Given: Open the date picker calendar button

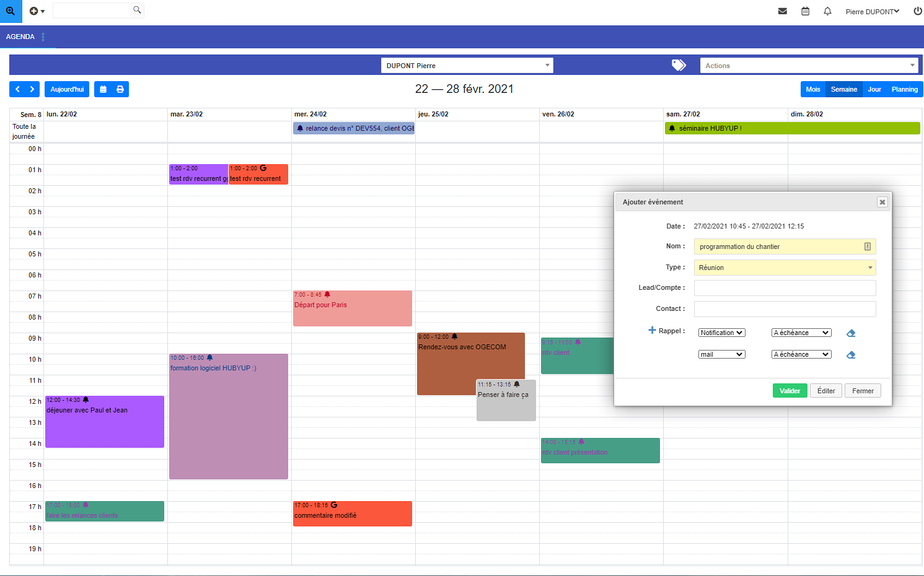Looking at the screenshot, I should pyautogui.click(x=103, y=89).
